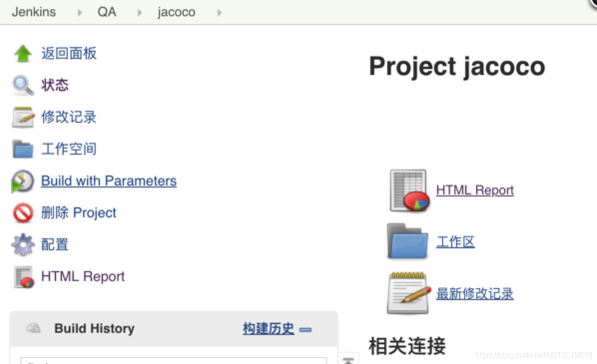This screenshot has width=597, height=364.
Task: Focus the build history search field
Action: (x=174, y=361)
